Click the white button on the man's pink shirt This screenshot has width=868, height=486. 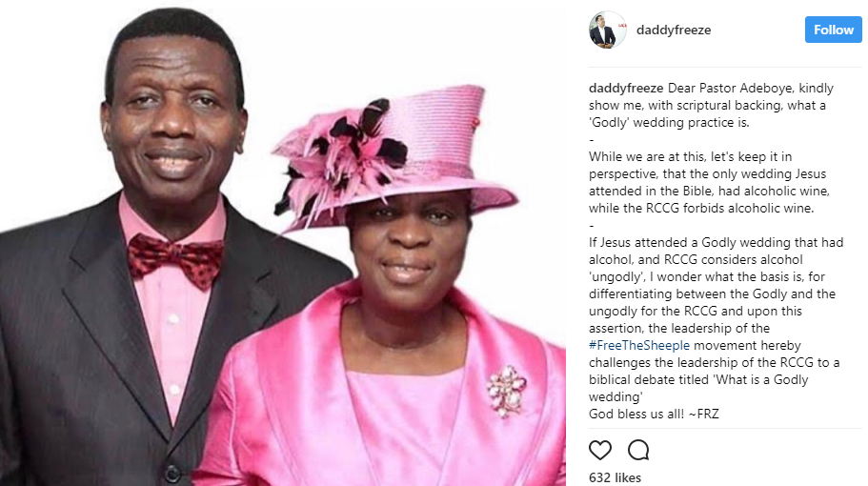[x=173, y=319]
